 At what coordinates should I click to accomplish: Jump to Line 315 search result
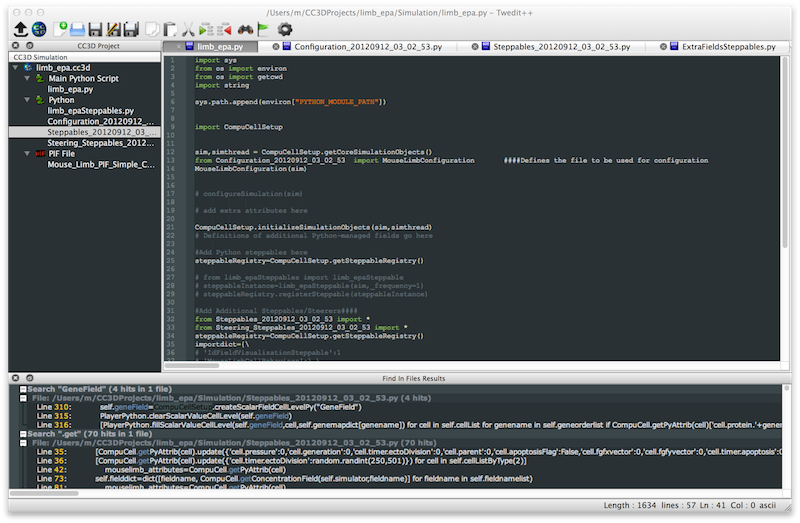click(x=52, y=415)
